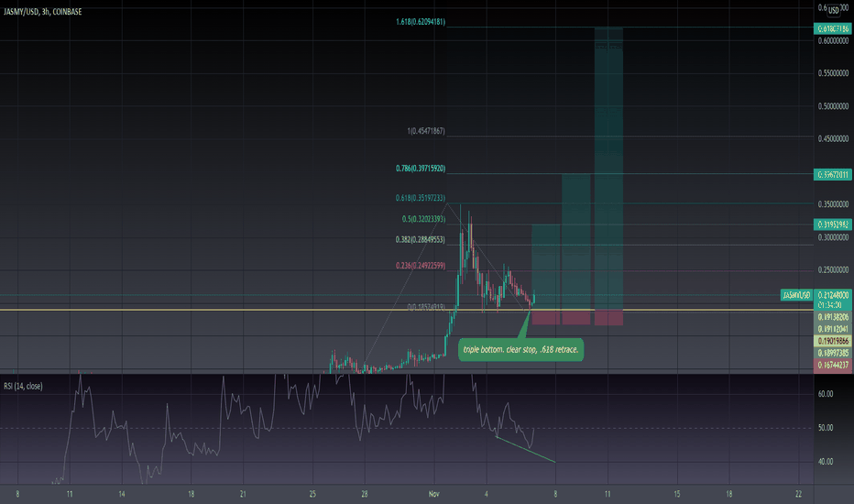Select the green RSI divergence trend line
The width and height of the screenshot is (854, 504).
click(x=526, y=450)
